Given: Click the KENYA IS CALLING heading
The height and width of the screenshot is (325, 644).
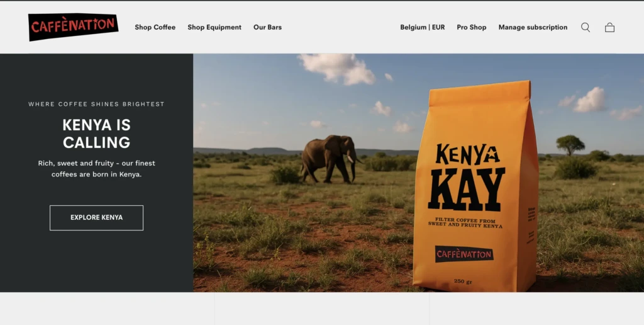Looking at the screenshot, I should (x=96, y=134).
